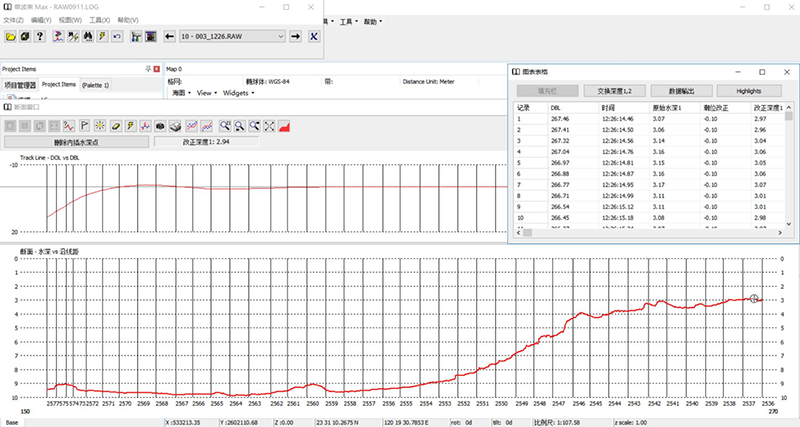Open the 文件(Z) menu

[13, 19]
